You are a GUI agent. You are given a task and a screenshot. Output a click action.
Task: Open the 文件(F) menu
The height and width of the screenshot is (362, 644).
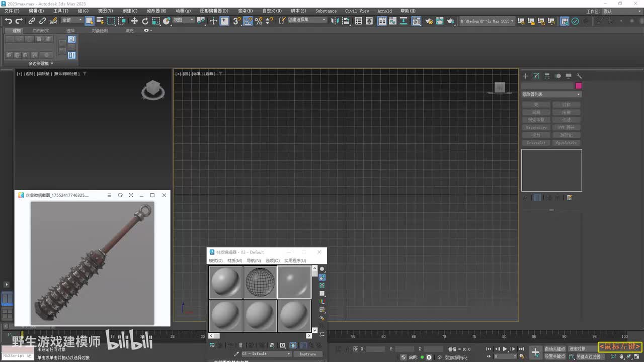tap(12, 11)
